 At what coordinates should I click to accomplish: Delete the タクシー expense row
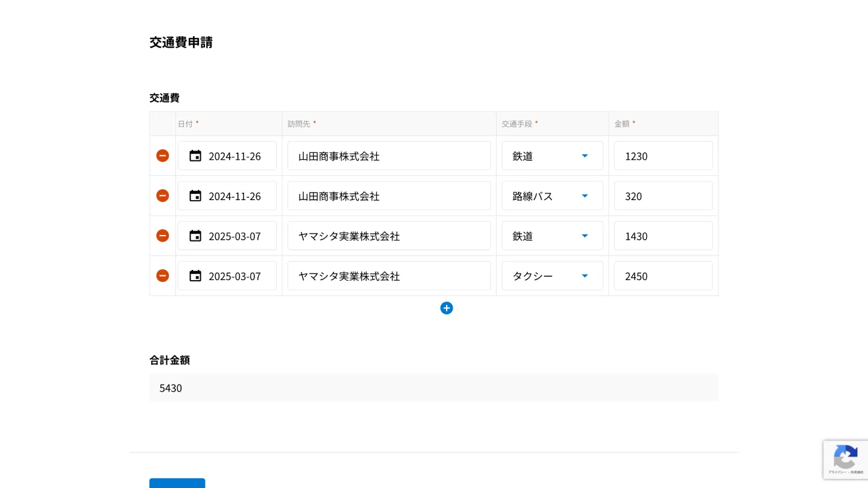162,276
